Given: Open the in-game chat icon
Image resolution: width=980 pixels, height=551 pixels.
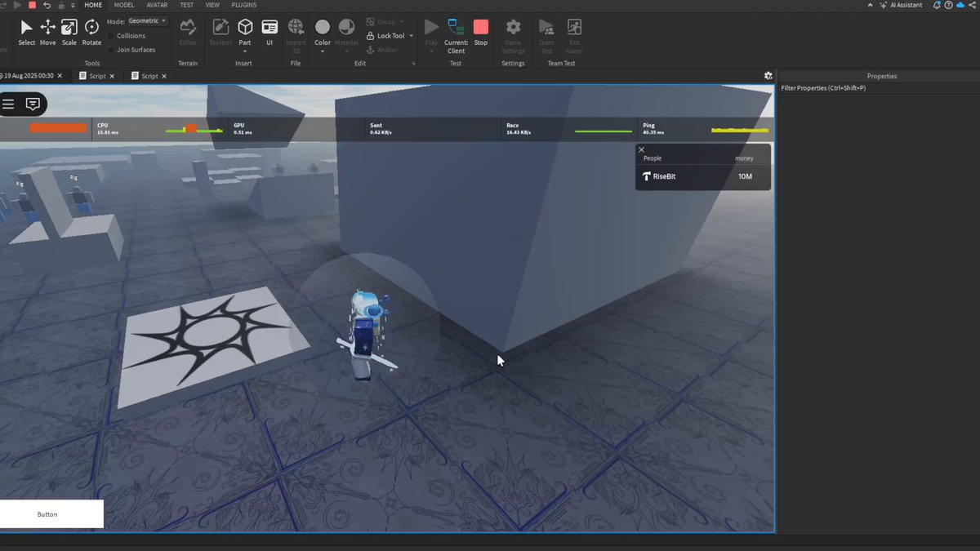Looking at the screenshot, I should click(33, 104).
